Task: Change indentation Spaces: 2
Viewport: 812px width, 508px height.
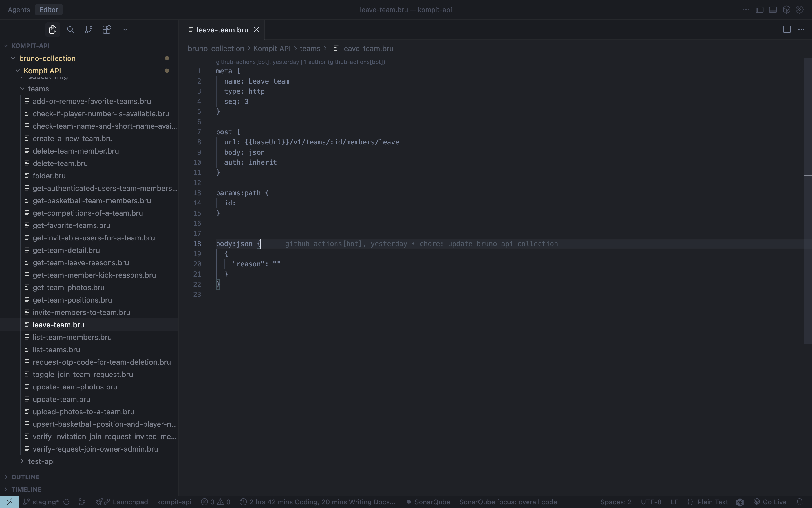Action: pyautogui.click(x=616, y=502)
